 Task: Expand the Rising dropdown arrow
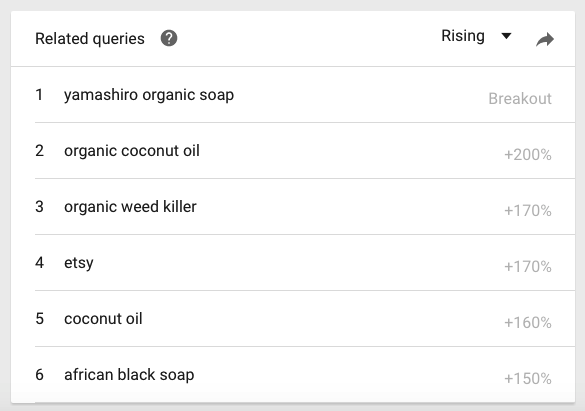click(506, 36)
